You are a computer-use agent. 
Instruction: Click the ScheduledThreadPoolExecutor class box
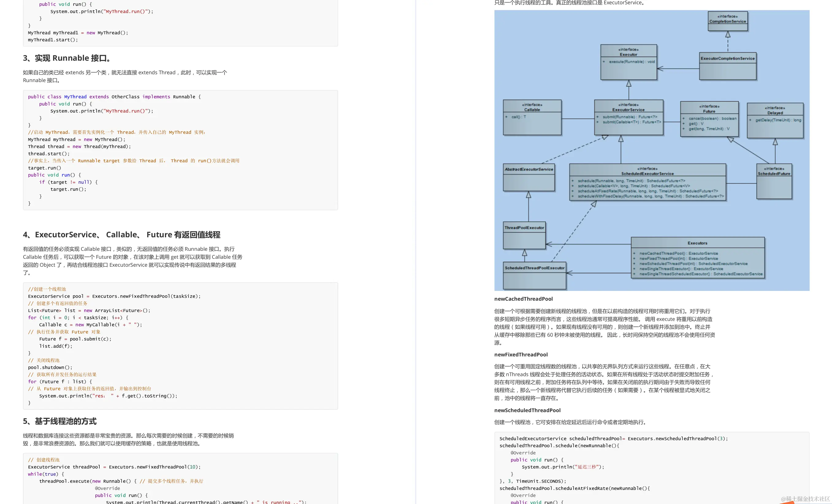pos(534,276)
